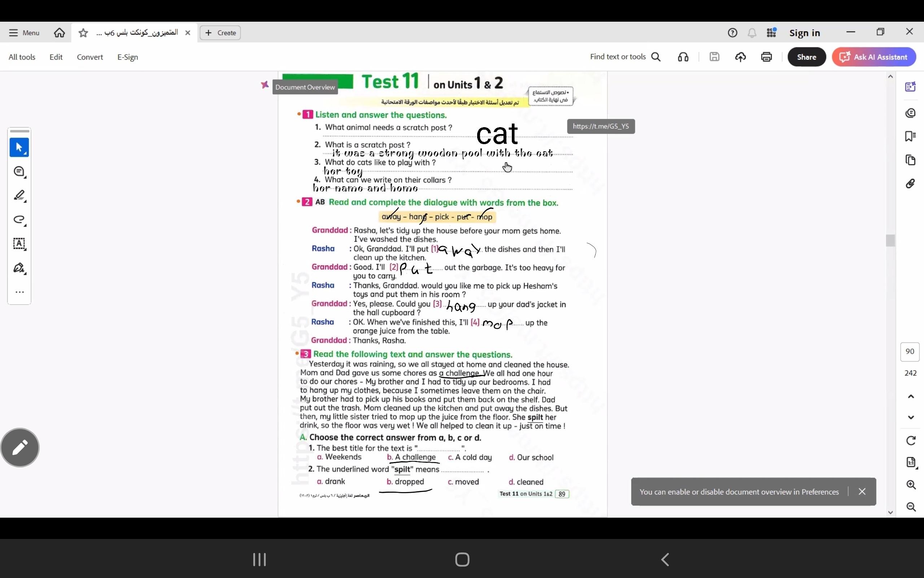The width and height of the screenshot is (924, 578).
Task: Open the Help icon
Action: click(732, 33)
